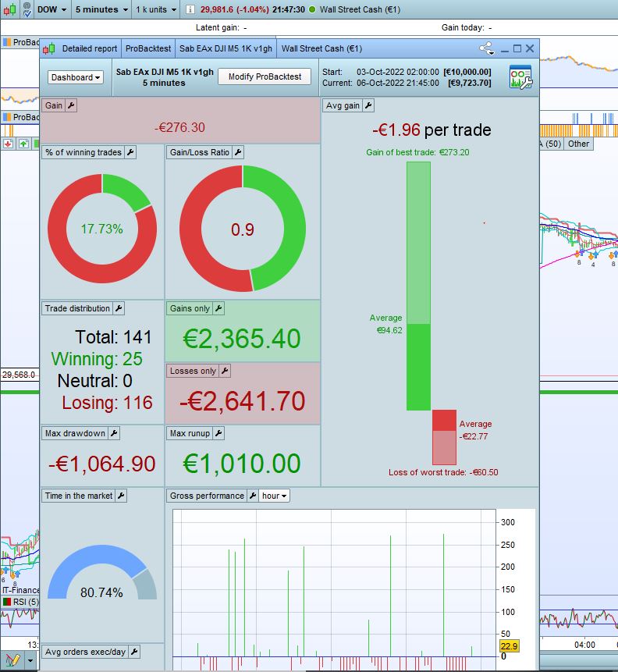Click the checkmark icon next to DOW
This screenshot has width=618, height=672.
pyautogui.click(x=27, y=9)
